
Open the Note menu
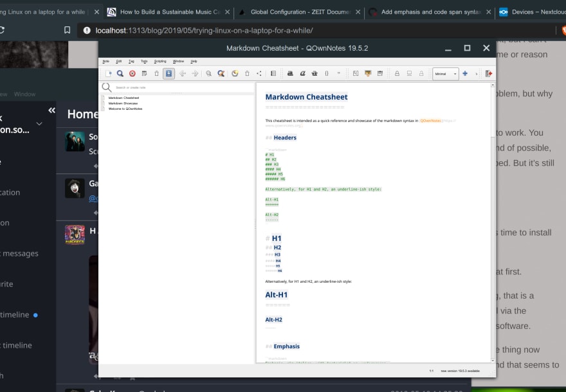(x=105, y=61)
